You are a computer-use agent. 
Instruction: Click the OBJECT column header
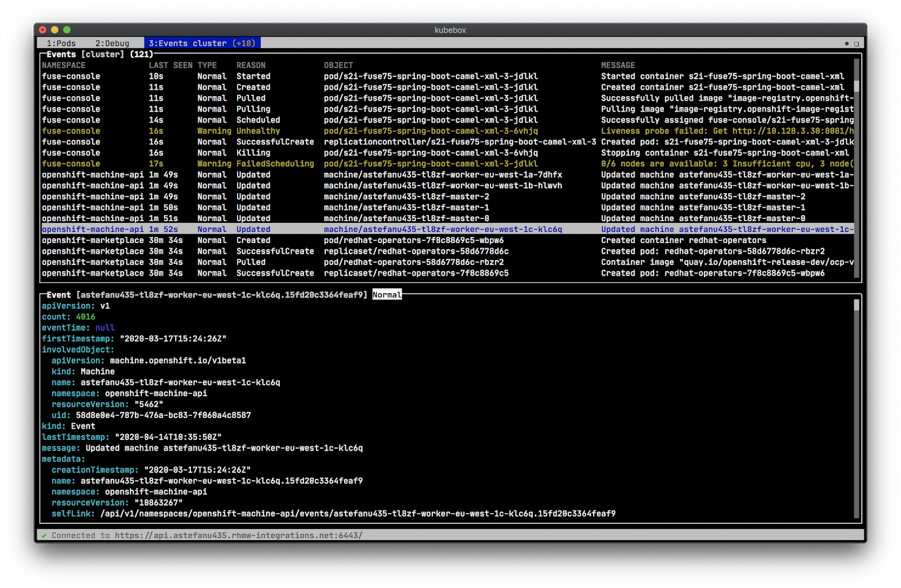[338, 65]
